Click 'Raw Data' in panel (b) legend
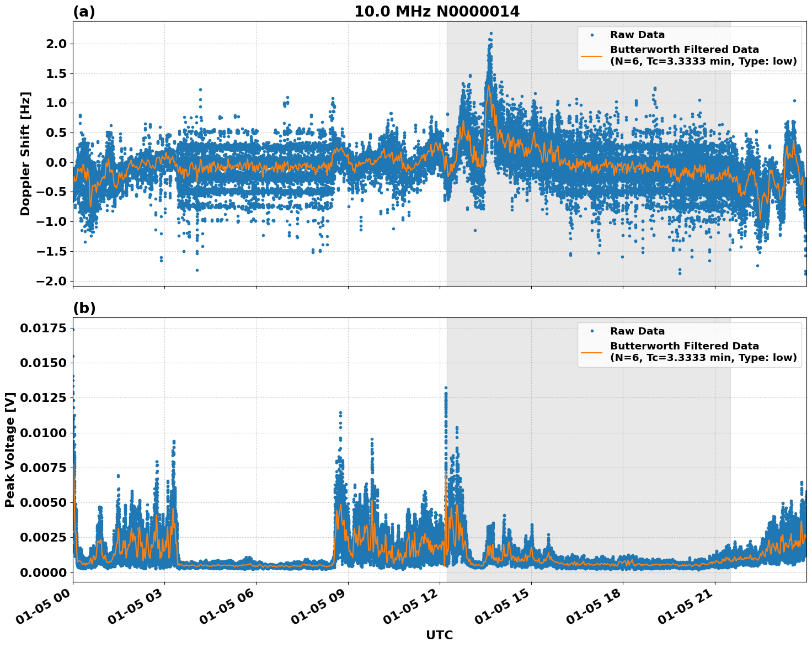812x647 pixels. coord(637,331)
